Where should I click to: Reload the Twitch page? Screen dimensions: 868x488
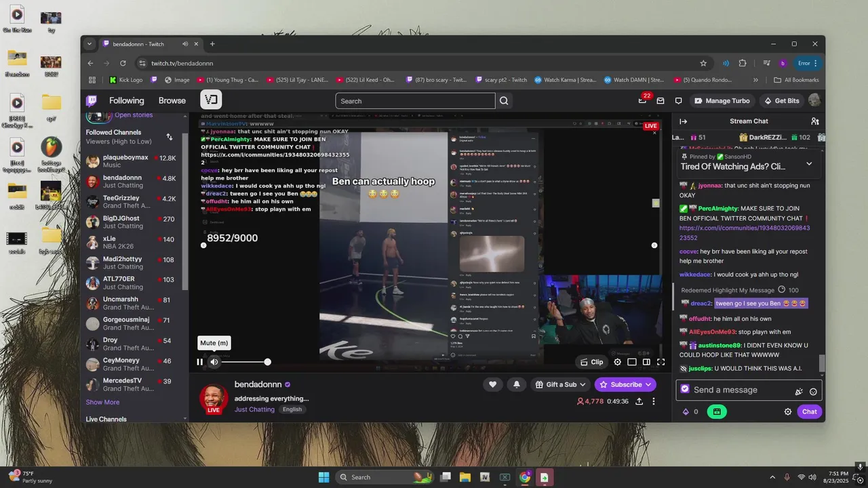point(123,63)
